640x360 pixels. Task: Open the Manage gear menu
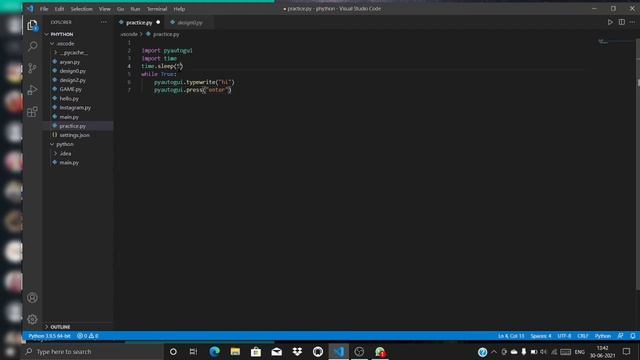point(32,319)
